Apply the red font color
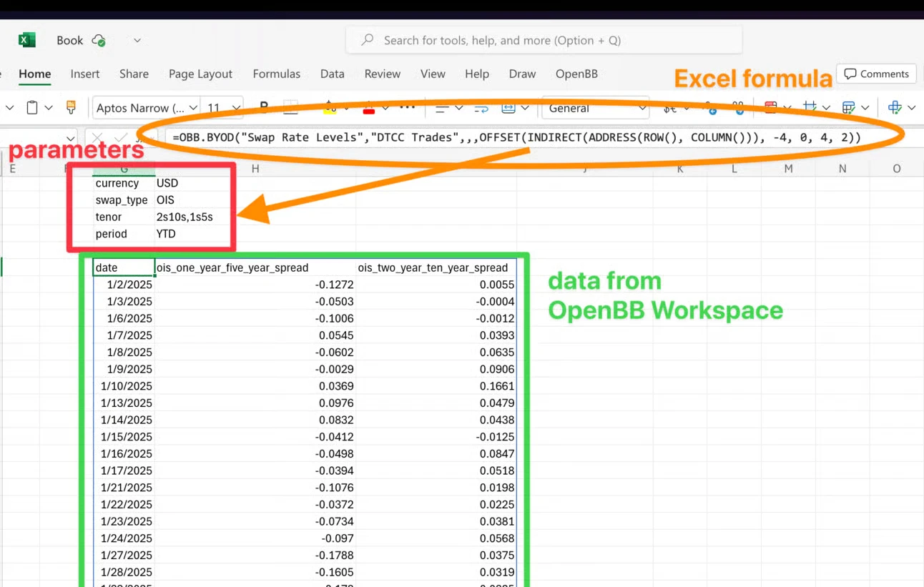 (369, 109)
